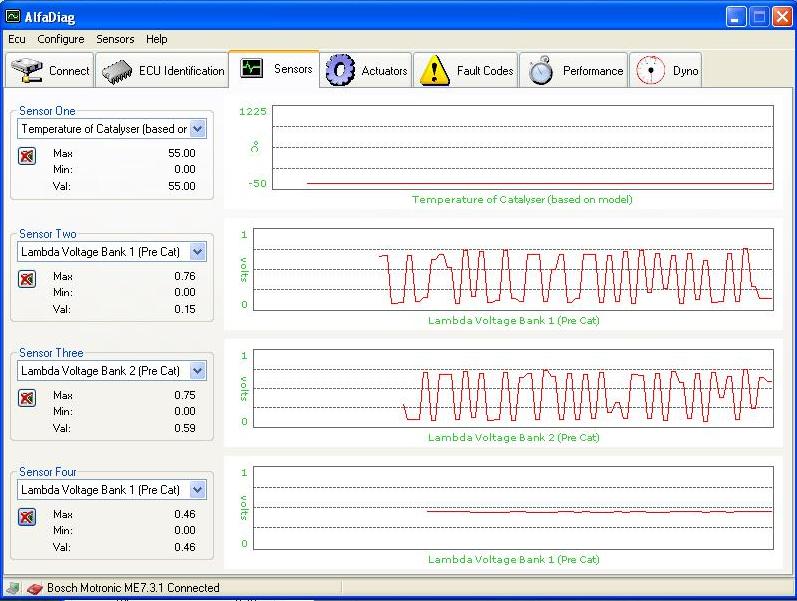797x601 pixels.
Task: Open the Configure menu
Action: (61, 39)
